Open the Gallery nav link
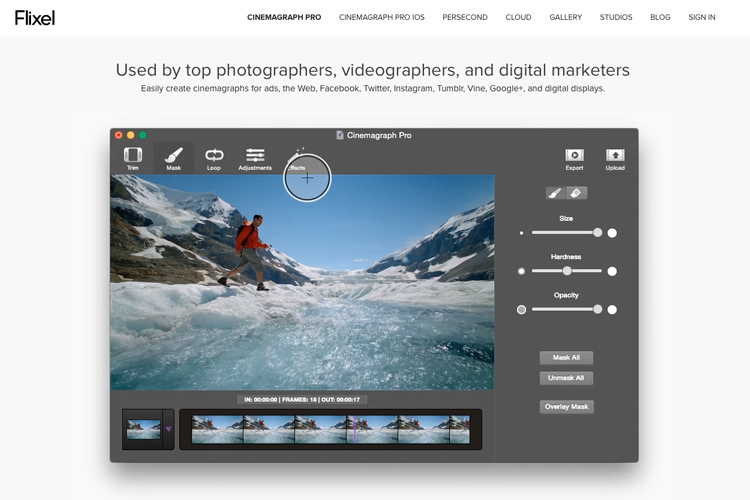This screenshot has width=750, height=500. tap(565, 17)
